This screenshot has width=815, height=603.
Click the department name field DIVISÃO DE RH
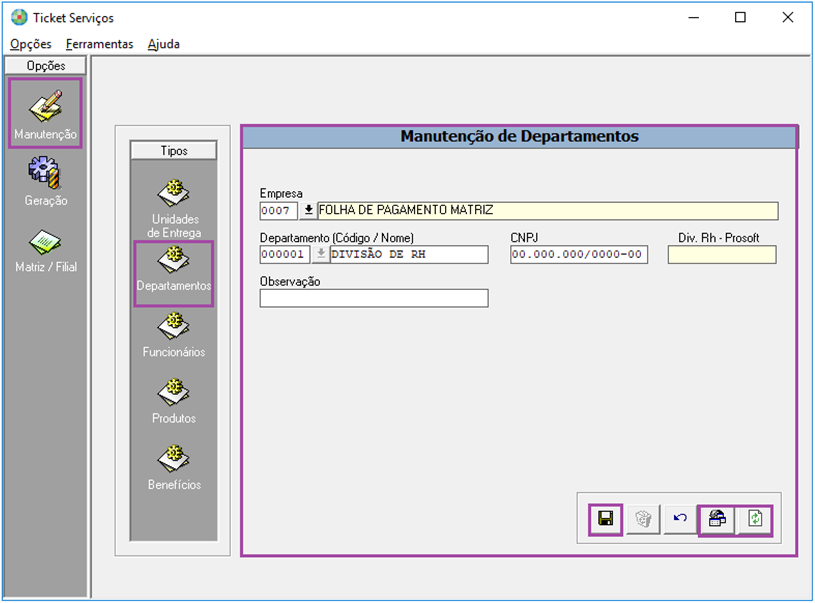tap(409, 254)
